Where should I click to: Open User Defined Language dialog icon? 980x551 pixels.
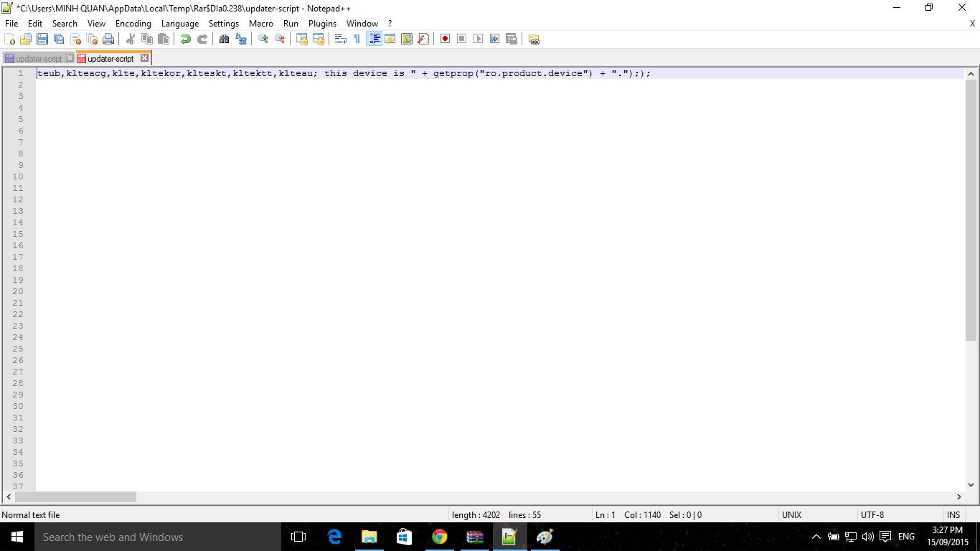(390, 39)
